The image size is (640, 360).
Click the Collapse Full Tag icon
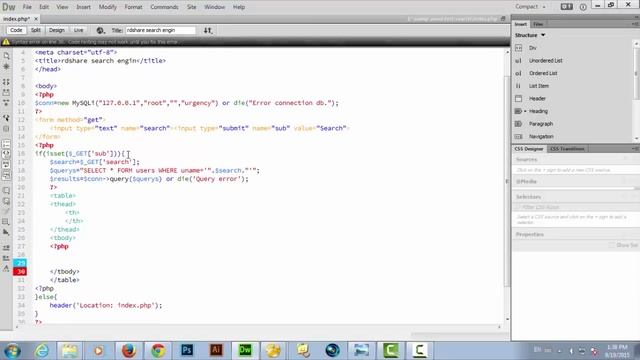pos(6,82)
